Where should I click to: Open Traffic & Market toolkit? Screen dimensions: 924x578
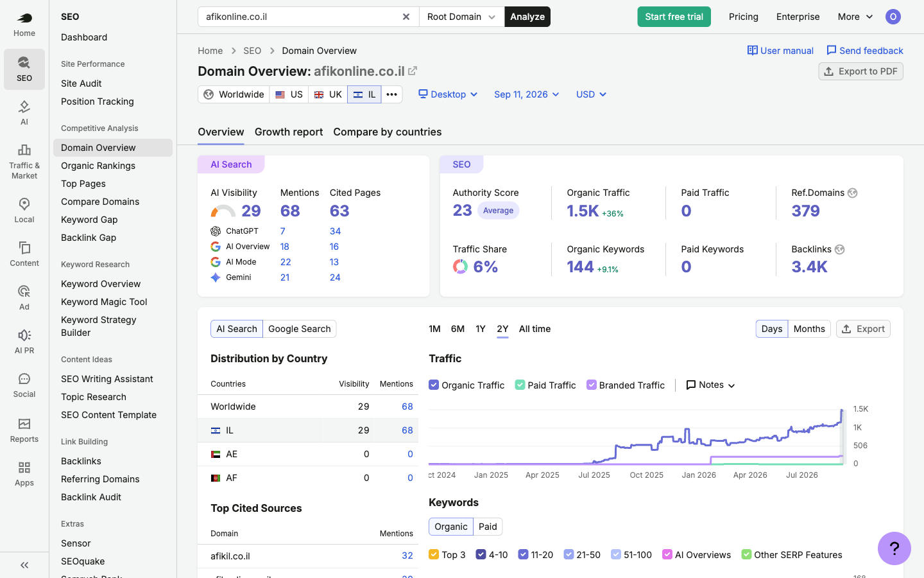(24, 161)
